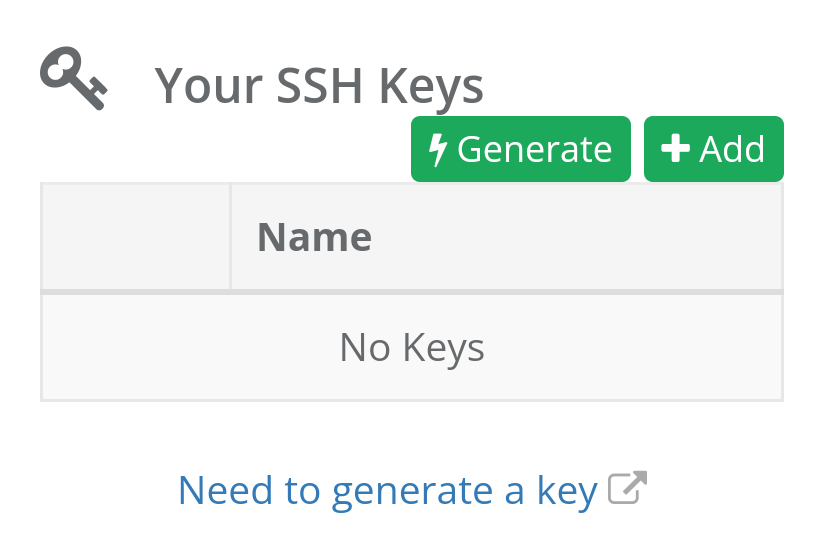This screenshot has height=556, width=817.
Task: Open the "Need to generate a key" link
Action: point(387,490)
